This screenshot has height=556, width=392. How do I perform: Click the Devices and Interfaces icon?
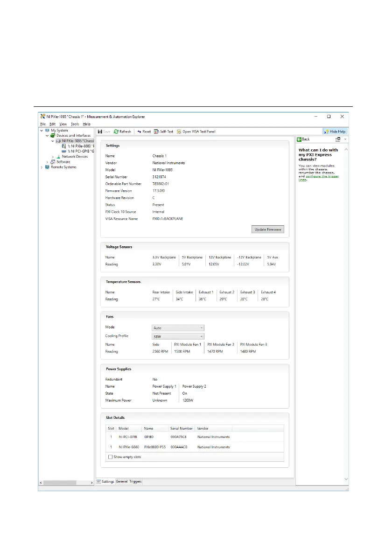point(53,135)
